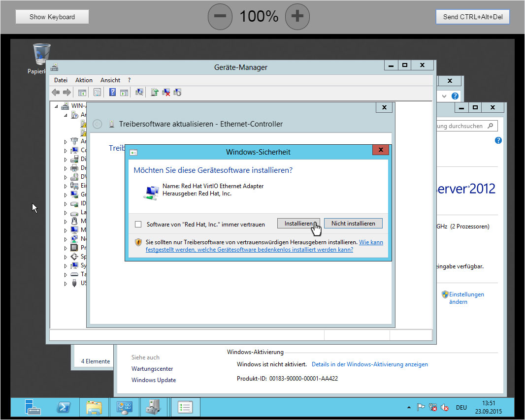Click Send CTRL+Alt+Del button
Viewport: 525px width, 420px height.
[473, 17]
